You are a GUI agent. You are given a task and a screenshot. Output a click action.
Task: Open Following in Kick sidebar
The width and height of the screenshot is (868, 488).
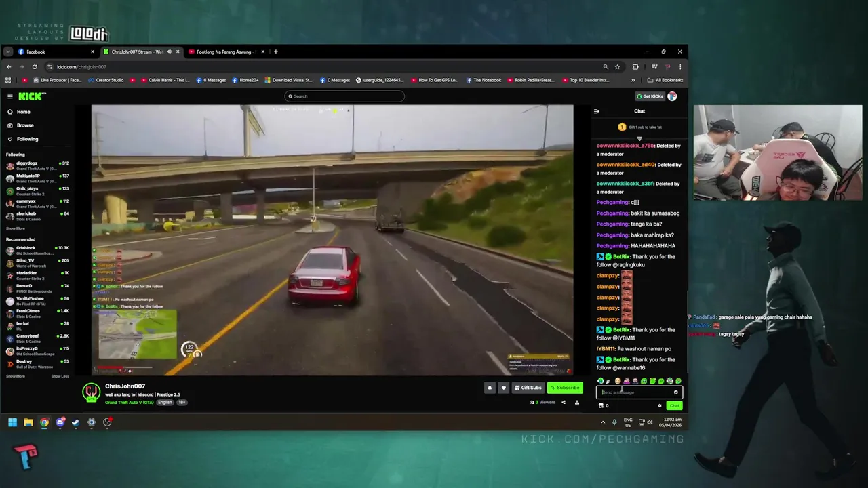pos(27,139)
